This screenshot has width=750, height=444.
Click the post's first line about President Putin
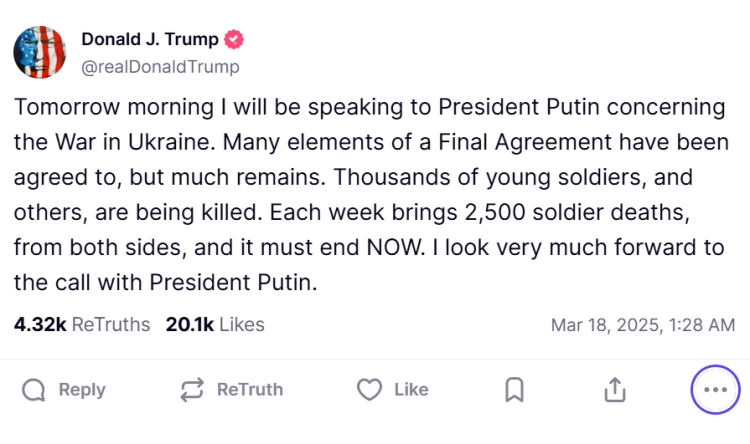click(368, 106)
